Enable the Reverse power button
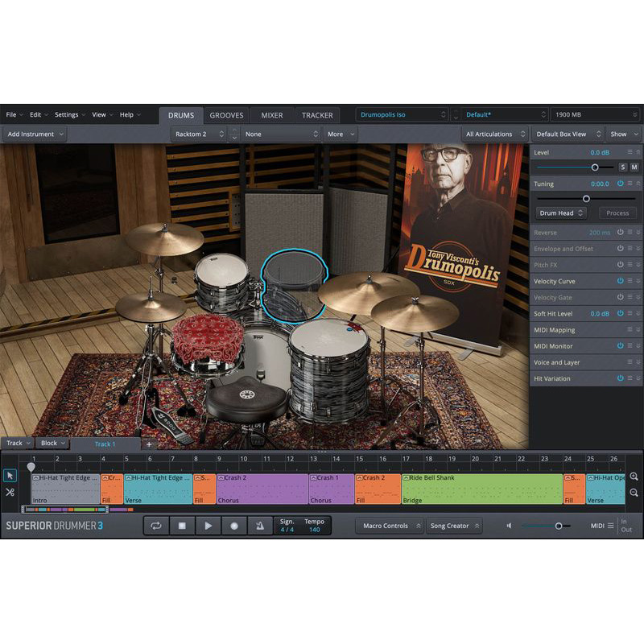Screen dimensions: 644x644 point(620,232)
